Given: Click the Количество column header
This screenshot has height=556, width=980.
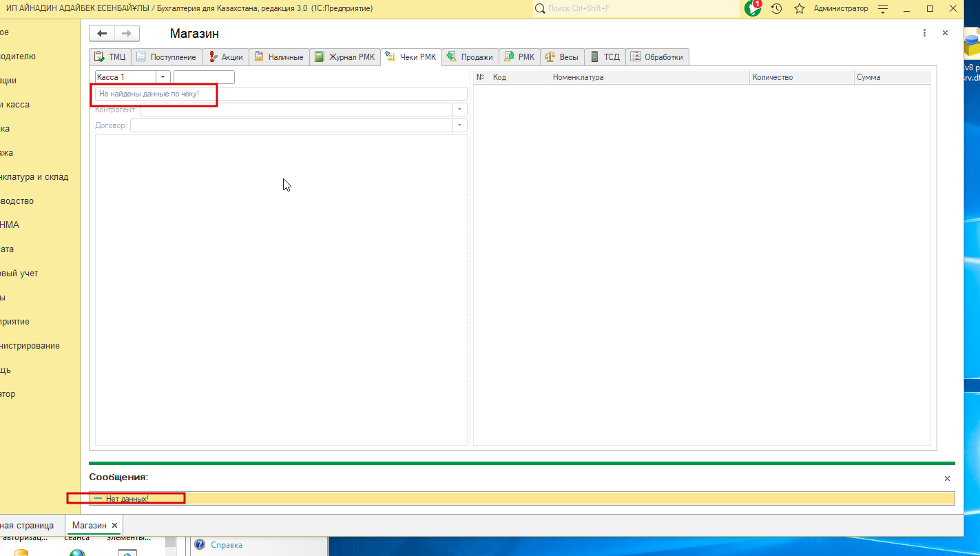Looking at the screenshot, I should [802, 77].
